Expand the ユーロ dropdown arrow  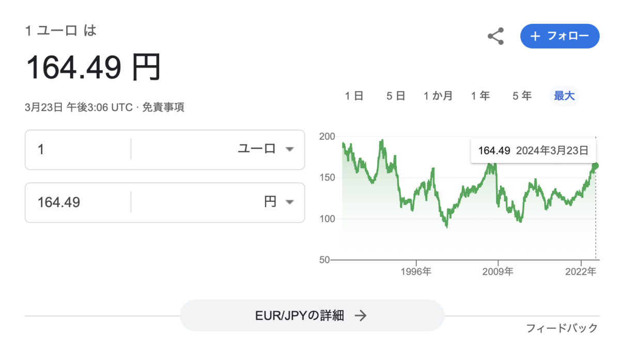(x=289, y=149)
